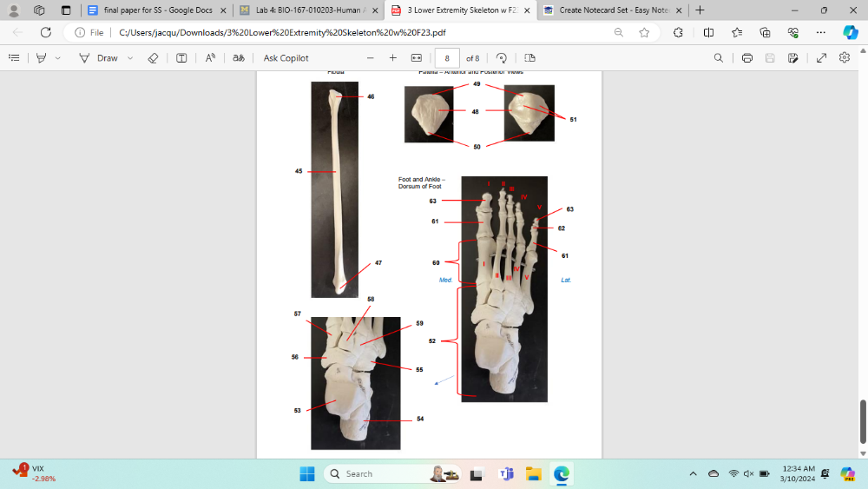Open PDF viewer settings gear

pyautogui.click(x=845, y=58)
